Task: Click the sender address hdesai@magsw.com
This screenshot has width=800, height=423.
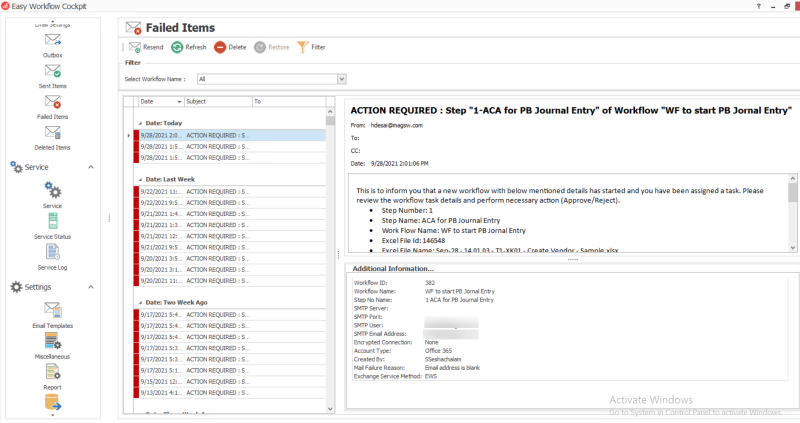Action: click(396, 126)
